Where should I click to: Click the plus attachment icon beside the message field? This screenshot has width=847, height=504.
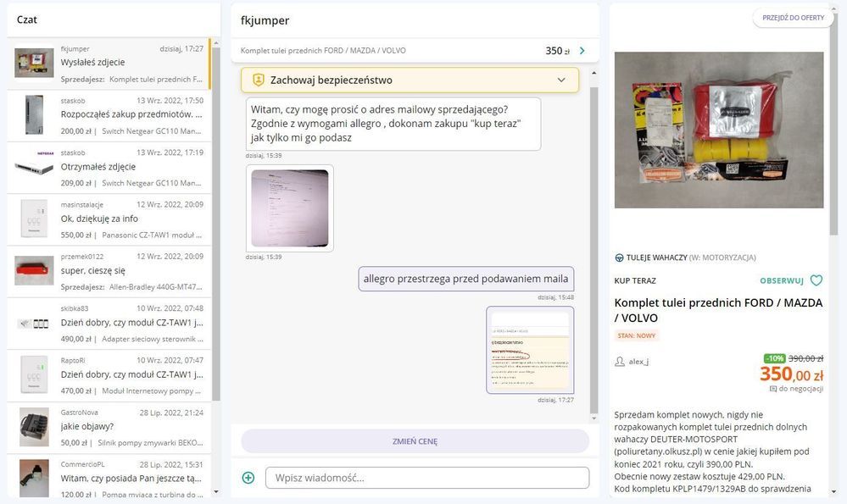[x=248, y=478]
